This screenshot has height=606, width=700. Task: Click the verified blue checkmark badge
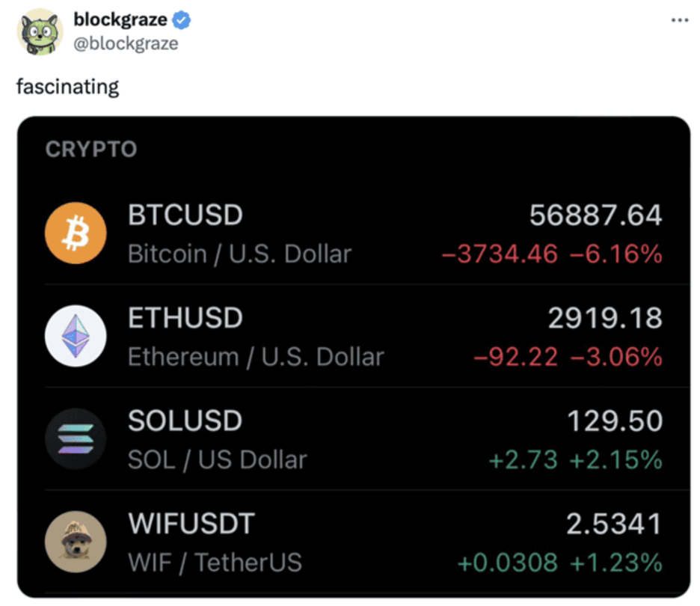tap(182, 21)
